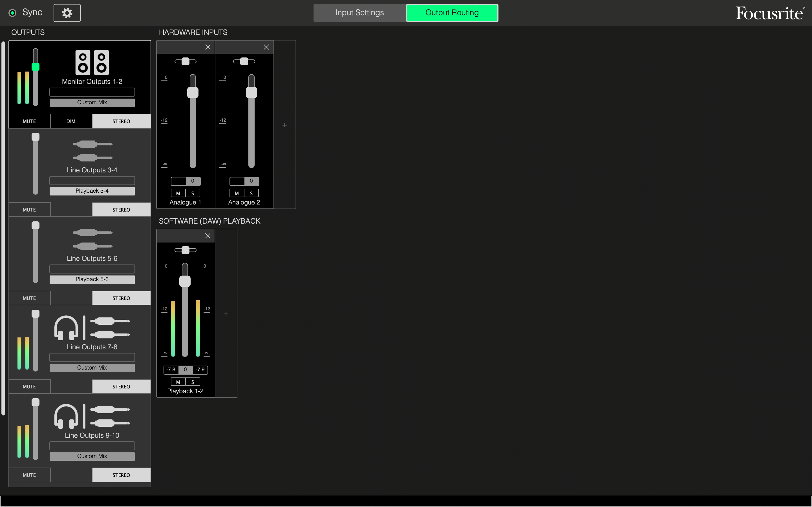The width and height of the screenshot is (812, 507).
Task: Add hardware input with plus icon
Action: 284,125
